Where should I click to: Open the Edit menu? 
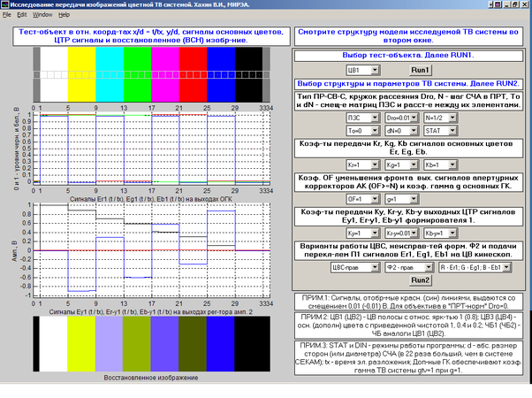coord(23,16)
